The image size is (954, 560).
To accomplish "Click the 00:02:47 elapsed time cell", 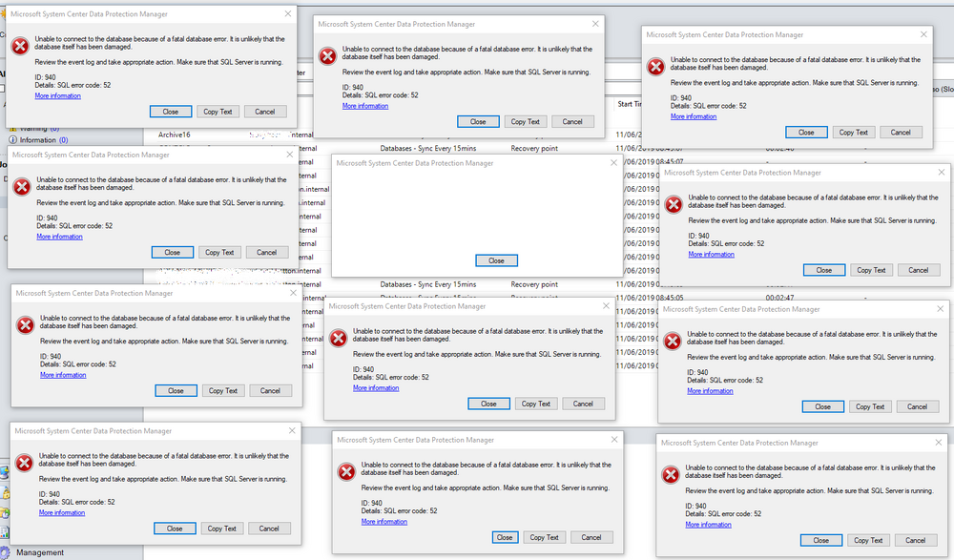I will pos(779,299).
